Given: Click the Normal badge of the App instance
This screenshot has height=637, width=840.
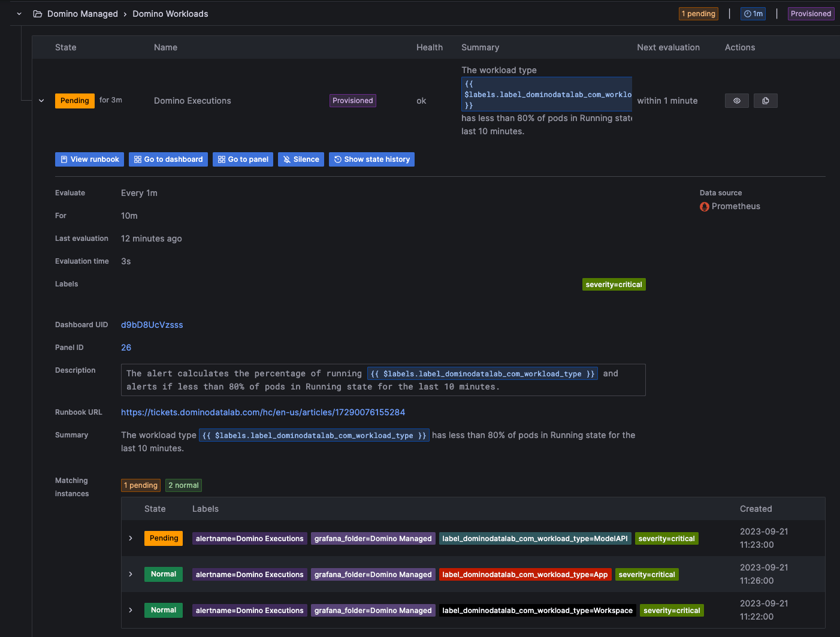Looking at the screenshot, I should (164, 574).
